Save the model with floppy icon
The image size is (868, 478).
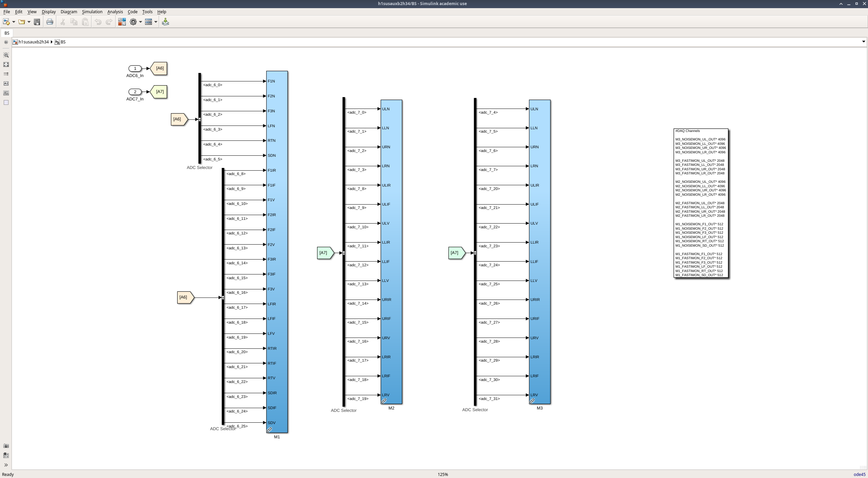coord(37,22)
